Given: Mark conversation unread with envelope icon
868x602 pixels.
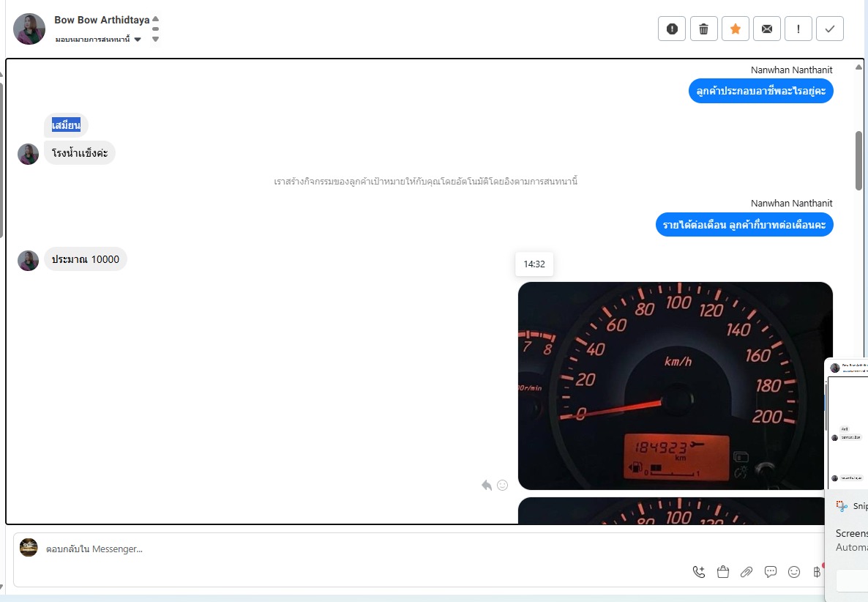Looking at the screenshot, I should coord(767,29).
